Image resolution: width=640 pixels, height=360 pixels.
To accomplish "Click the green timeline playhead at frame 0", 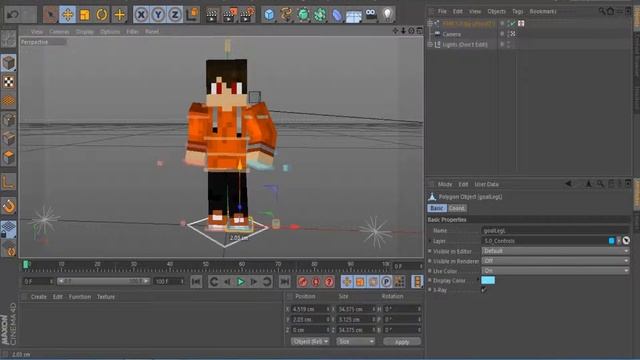I will coord(26,265).
